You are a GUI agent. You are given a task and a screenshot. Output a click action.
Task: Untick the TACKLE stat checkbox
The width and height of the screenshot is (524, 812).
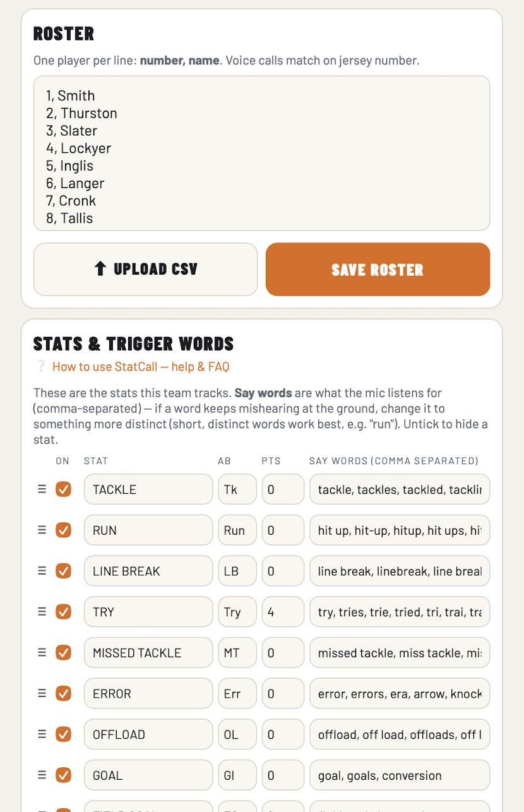point(63,489)
